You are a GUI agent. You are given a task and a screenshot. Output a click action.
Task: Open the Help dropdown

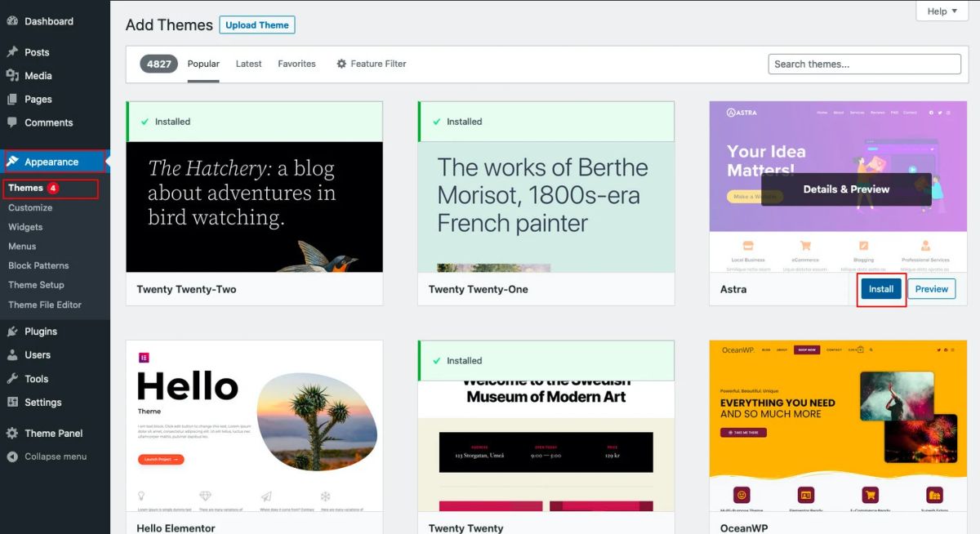pos(942,11)
